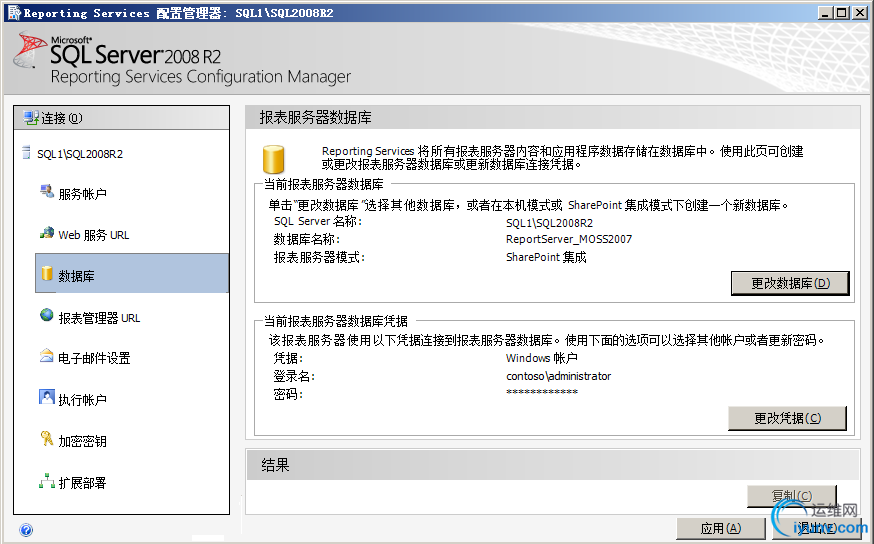Image resolution: width=874 pixels, height=544 pixels.
Task: Open the 执行帐户 page
Action: point(82,400)
